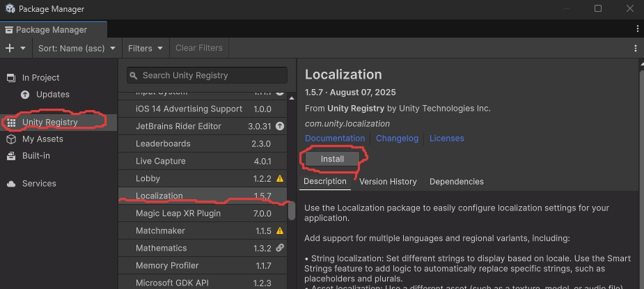The height and width of the screenshot is (289, 644).
Task: Click the Unity Registry grid icon
Action: point(11,123)
